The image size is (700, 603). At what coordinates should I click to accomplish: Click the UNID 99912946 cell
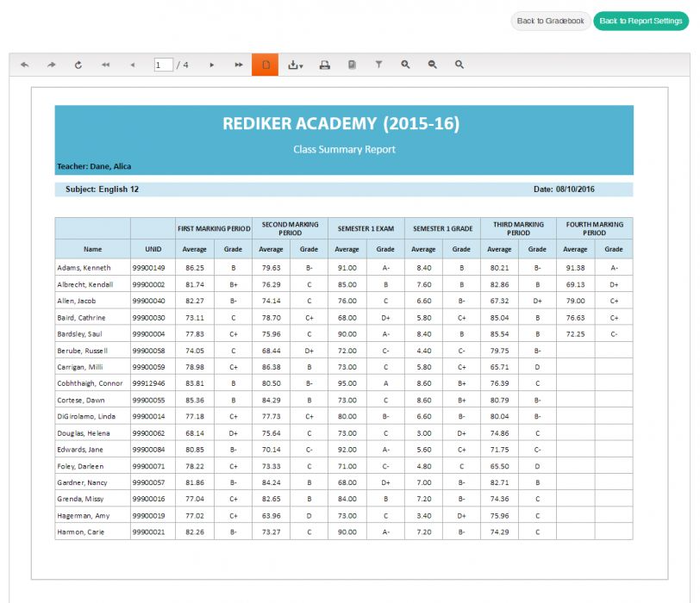pos(153,383)
